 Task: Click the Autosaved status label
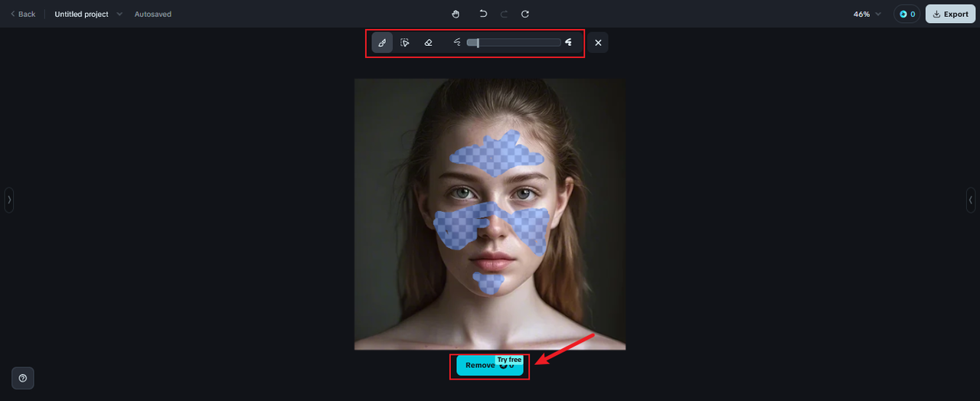click(x=153, y=14)
